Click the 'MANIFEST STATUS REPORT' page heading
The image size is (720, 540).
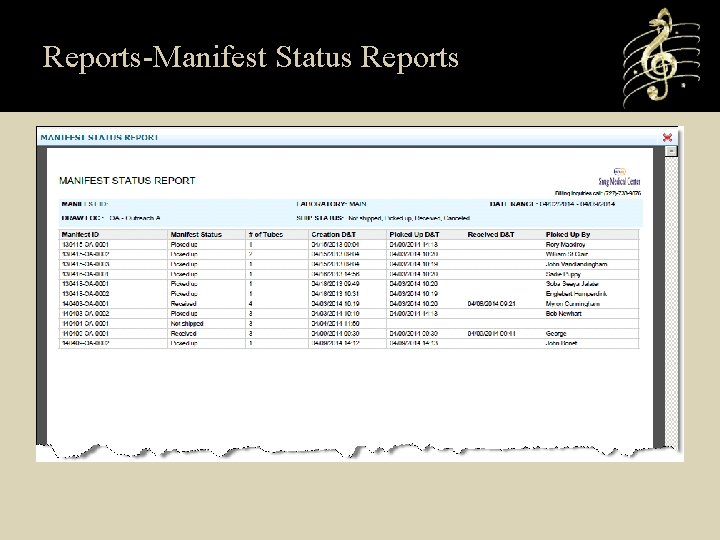tap(127, 180)
